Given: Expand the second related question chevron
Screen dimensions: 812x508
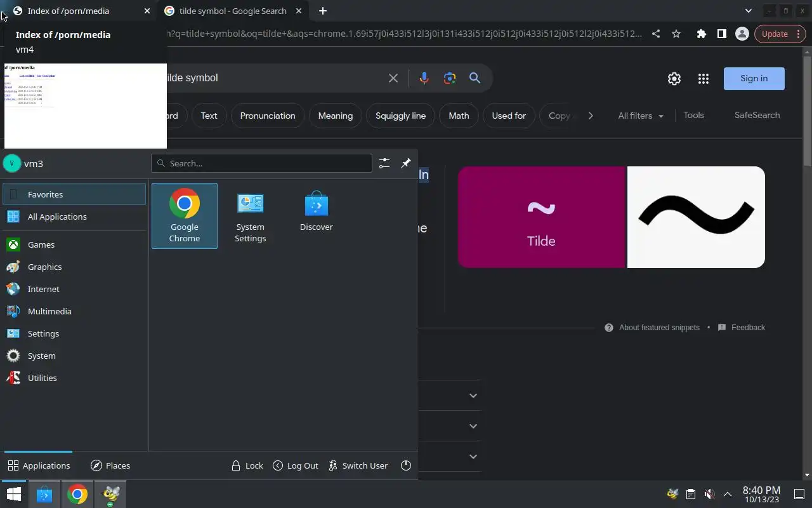Looking at the screenshot, I should tap(473, 426).
